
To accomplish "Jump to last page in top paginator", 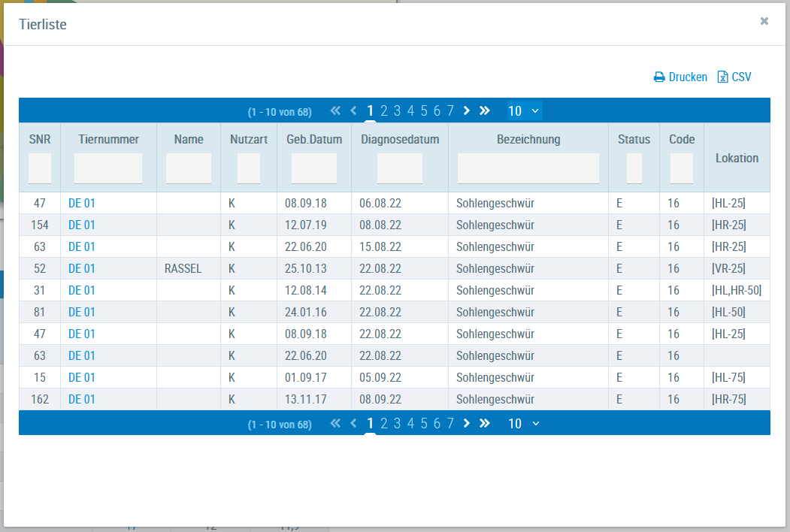I will [x=485, y=111].
